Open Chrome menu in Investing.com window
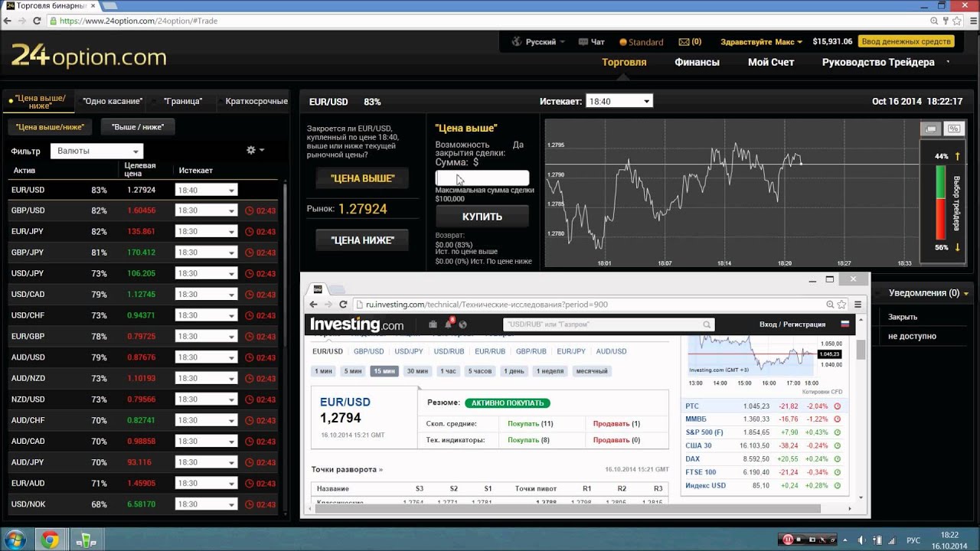The image size is (980, 551). 857,305
